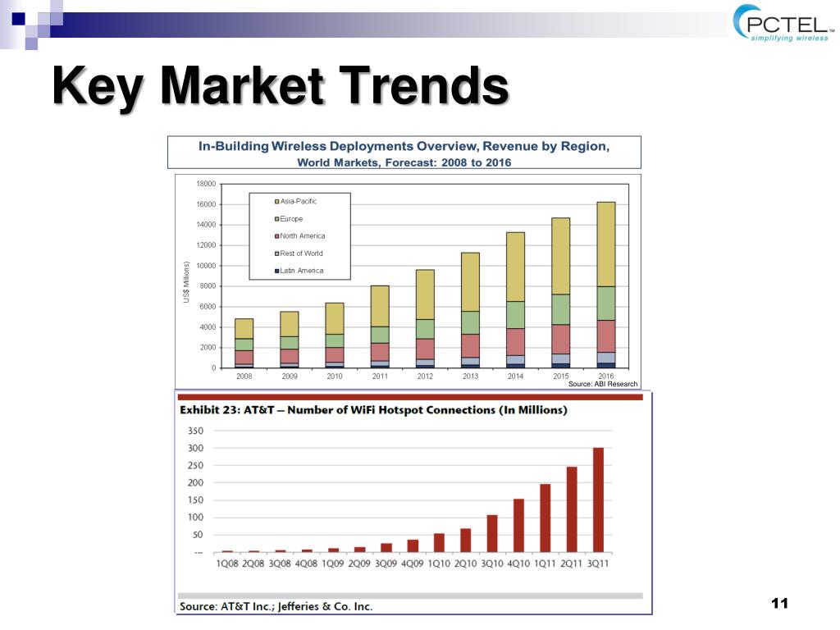This screenshot has height=630, width=840.
Task: Click the Europe legend color marker
Action: [x=276, y=219]
